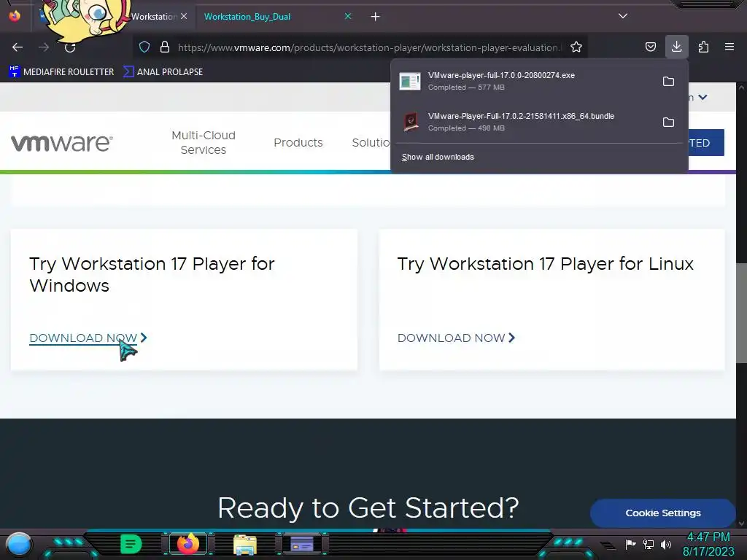Open Firefox hamburger application menu
The image size is (747, 560).
[x=729, y=47]
